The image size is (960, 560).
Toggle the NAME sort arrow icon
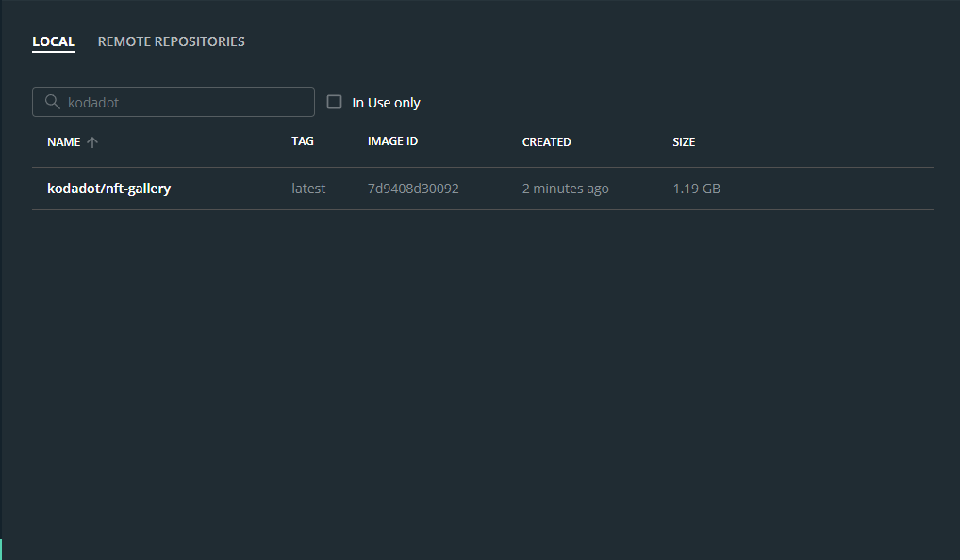pos(92,142)
